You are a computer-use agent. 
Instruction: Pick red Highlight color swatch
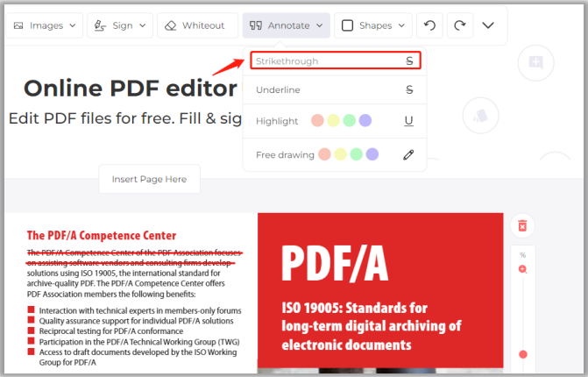(x=317, y=121)
